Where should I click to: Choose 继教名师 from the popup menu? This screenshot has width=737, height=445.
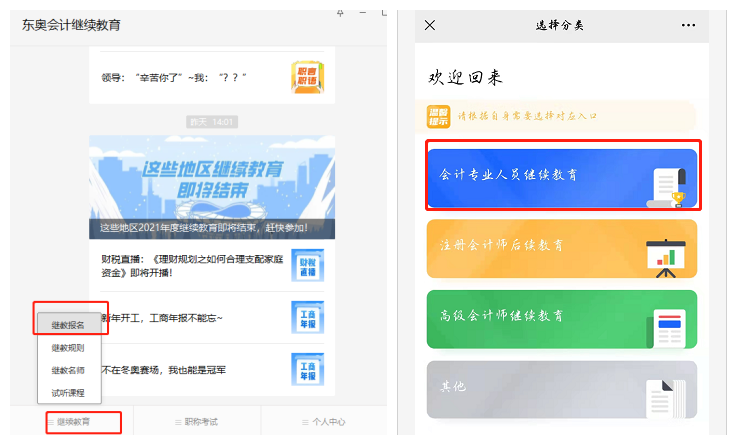pyautogui.click(x=68, y=370)
